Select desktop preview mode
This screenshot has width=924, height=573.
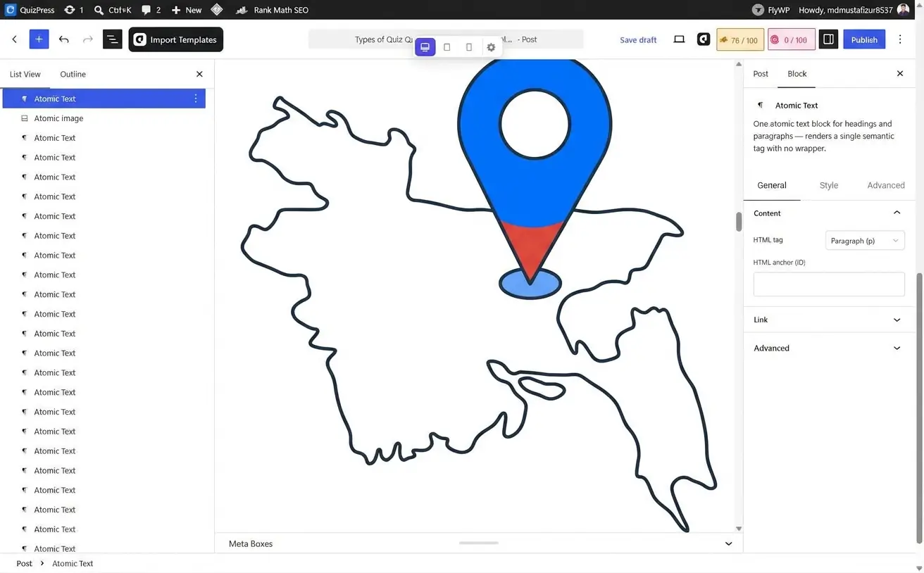[425, 47]
